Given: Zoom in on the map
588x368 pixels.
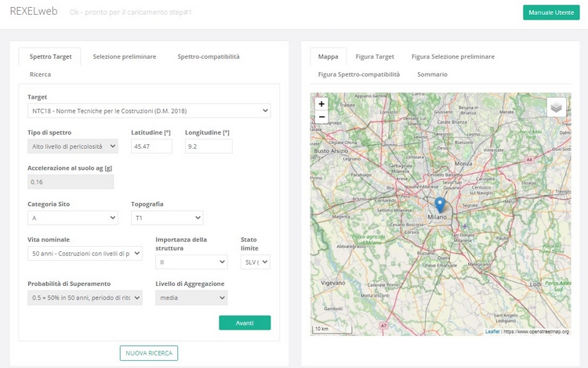Looking at the screenshot, I should coord(321,104).
